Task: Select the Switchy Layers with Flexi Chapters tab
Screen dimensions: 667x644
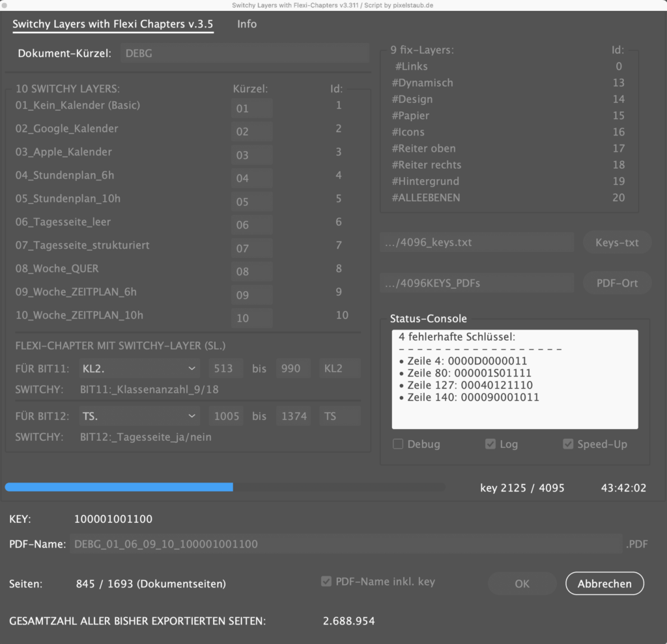Action: click(x=113, y=24)
